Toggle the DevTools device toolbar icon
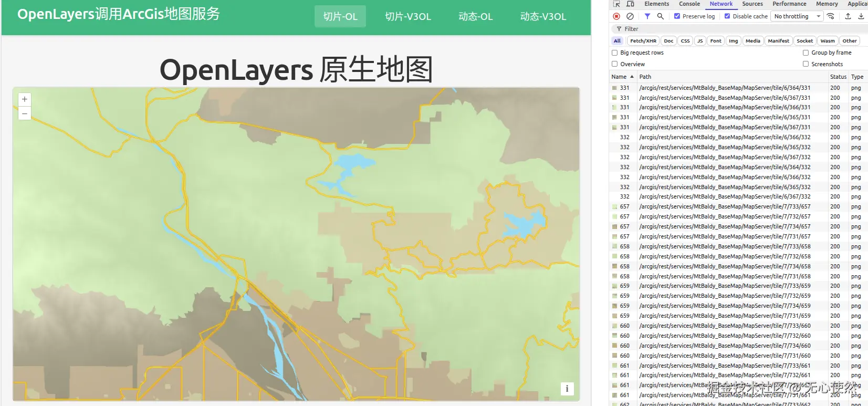Screen dimensions: 868x406 pos(630,4)
